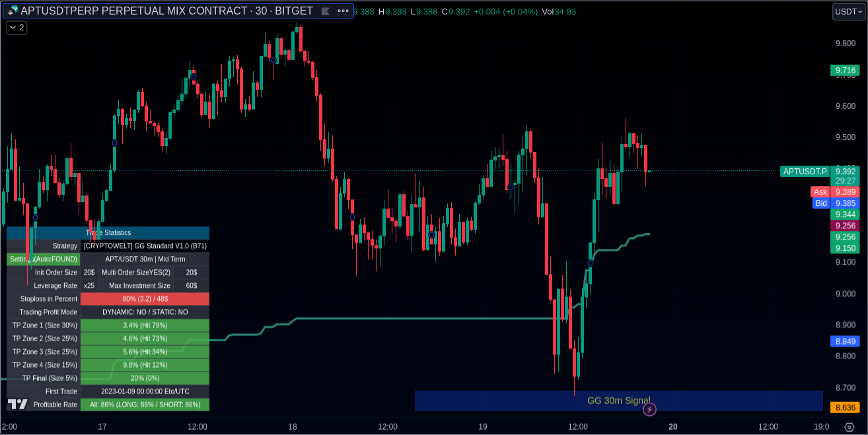Click the APTUSDTPERP symbol title

click(166, 11)
